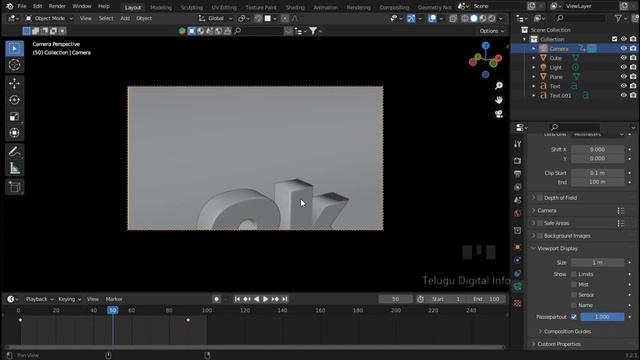Click the pan hand icon in viewport
Screen dimensions: 640x360
click(499, 100)
